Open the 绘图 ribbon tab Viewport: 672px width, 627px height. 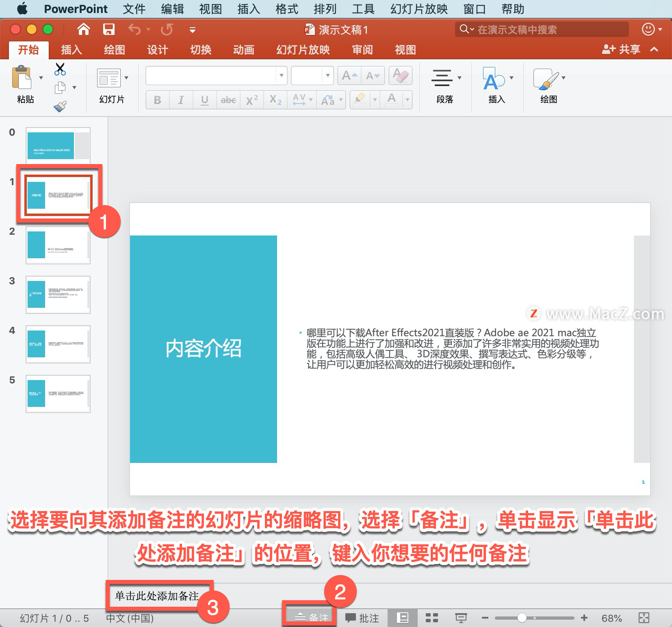coord(115,50)
